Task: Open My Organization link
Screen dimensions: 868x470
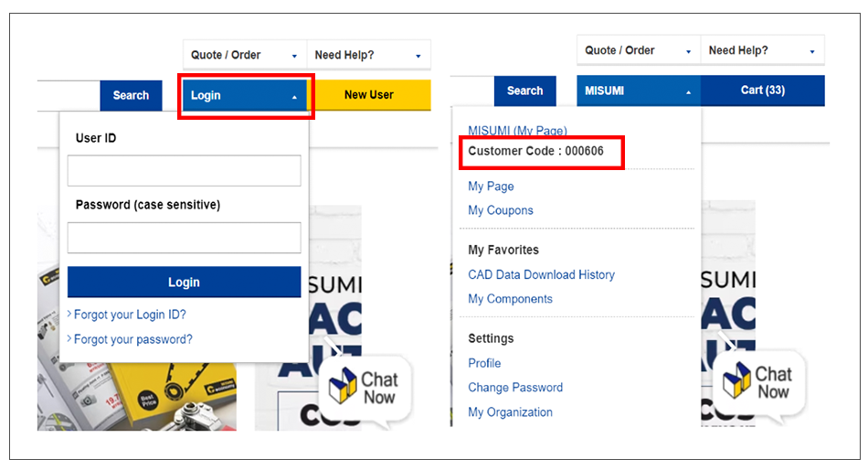Action: click(x=511, y=412)
